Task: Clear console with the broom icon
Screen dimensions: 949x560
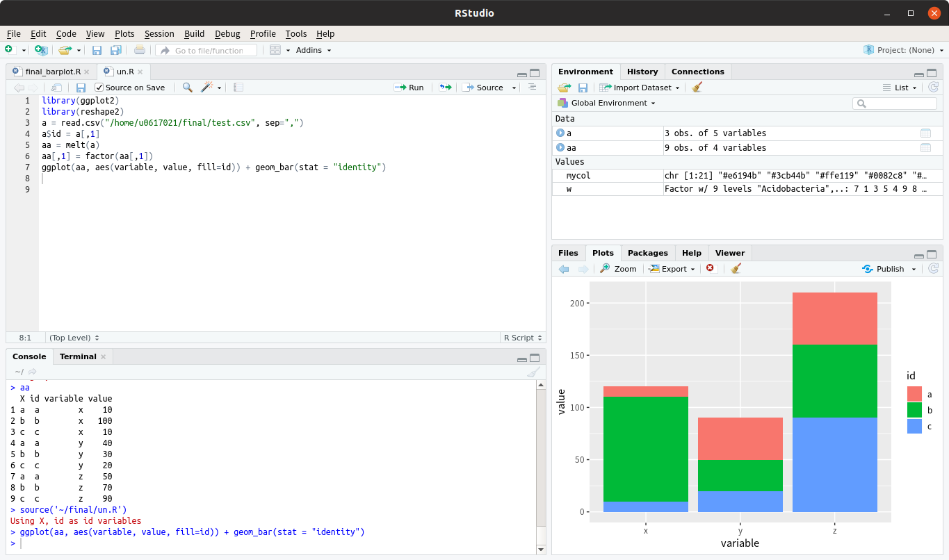Action: pos(533,372)
